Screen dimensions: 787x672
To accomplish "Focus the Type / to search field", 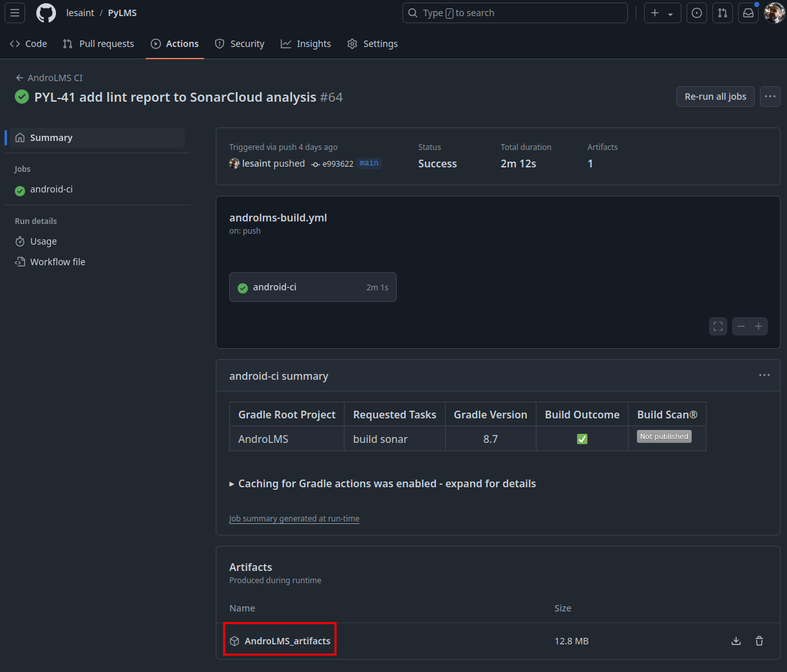I will click(x=515, y=13).
